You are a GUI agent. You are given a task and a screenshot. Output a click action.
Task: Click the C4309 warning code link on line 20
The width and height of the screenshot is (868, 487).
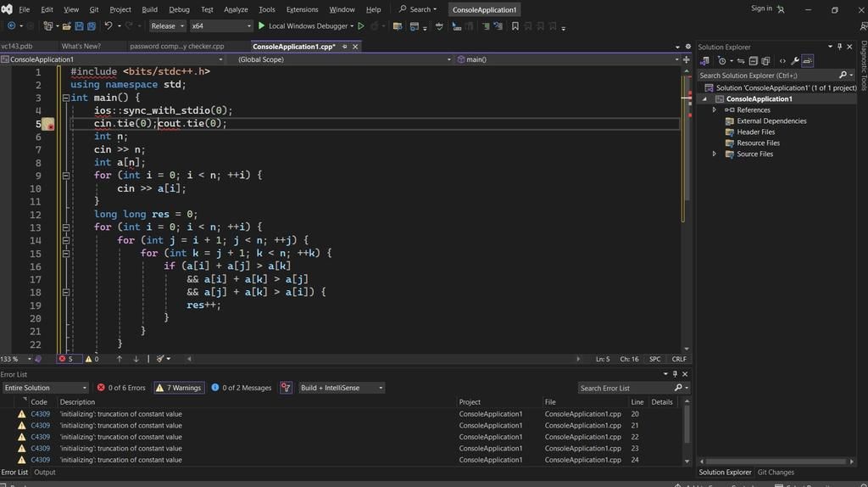tap(40, 414)
